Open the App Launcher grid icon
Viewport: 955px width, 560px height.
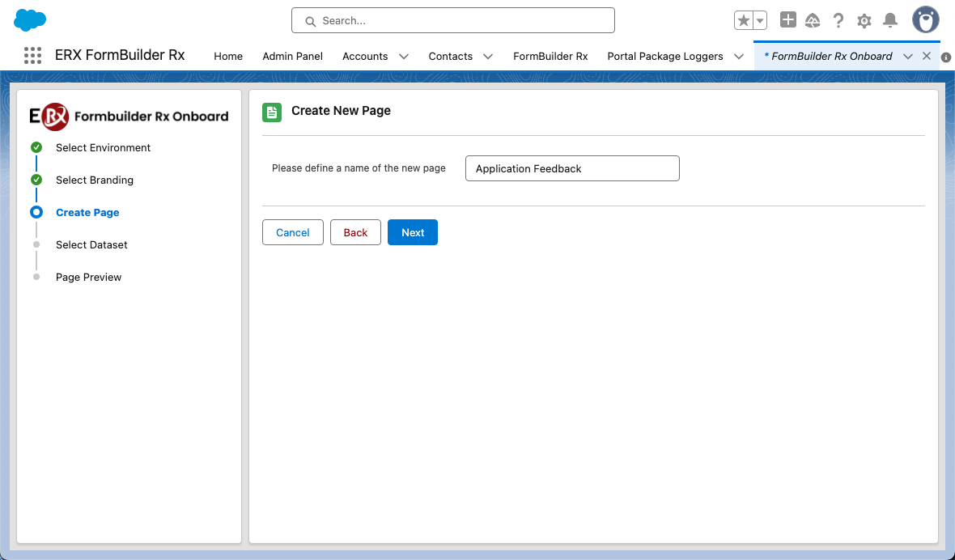[32, 56]
